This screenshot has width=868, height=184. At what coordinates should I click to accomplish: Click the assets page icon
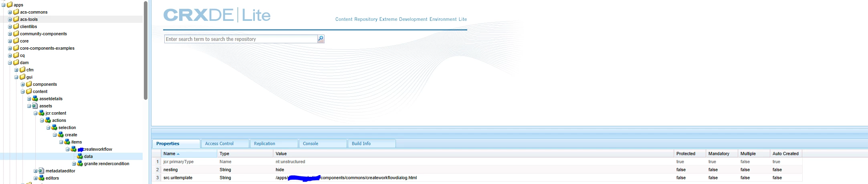pos(35,106)
